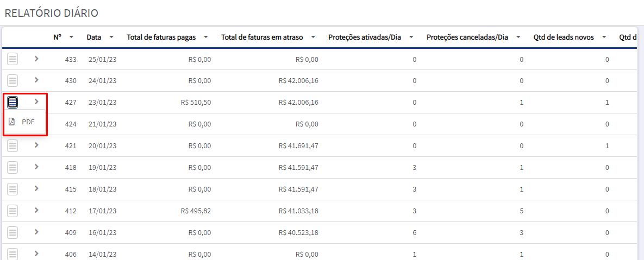The image size is (644, 260).
Task: Open row menu icon for report 421
Action: (12, 145)
